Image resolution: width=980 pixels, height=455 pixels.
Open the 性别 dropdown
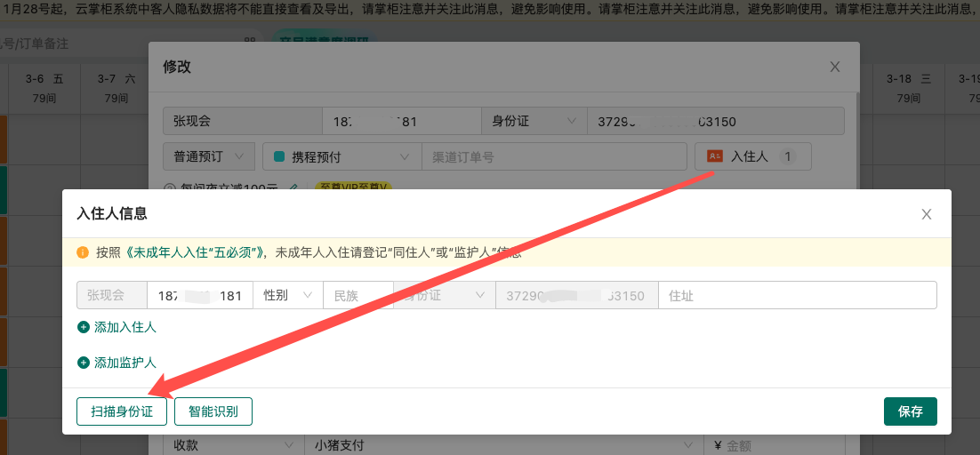click(287, 295)
